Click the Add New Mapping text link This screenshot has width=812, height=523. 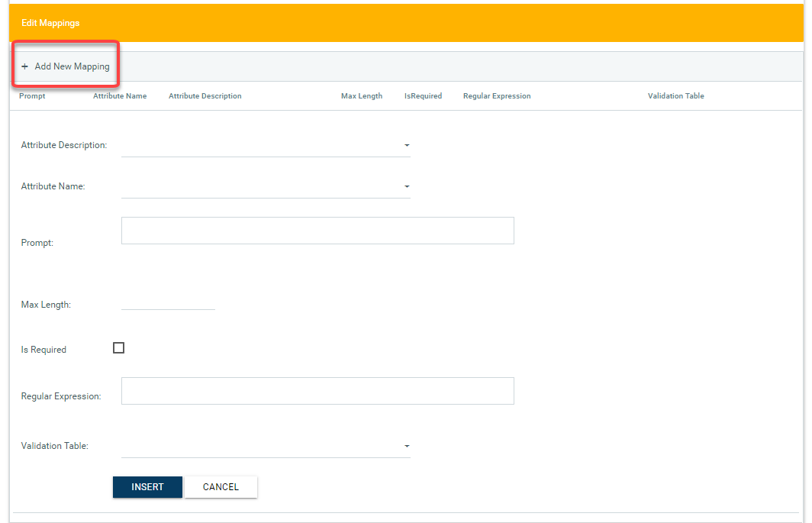coord(72,66)
